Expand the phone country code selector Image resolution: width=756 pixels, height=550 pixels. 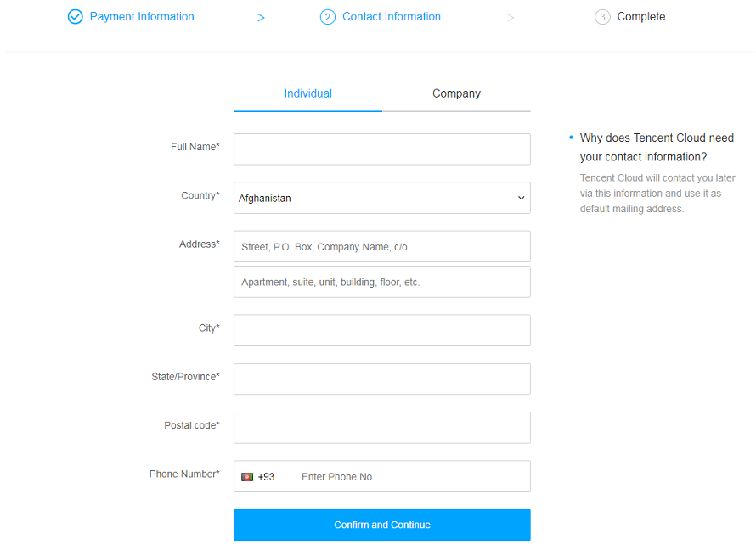[259, 477]
